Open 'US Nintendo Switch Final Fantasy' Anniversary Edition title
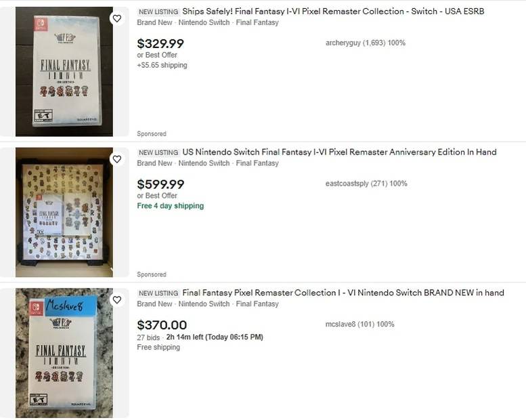This screenshot has height=420, width=526. [339, 152]
